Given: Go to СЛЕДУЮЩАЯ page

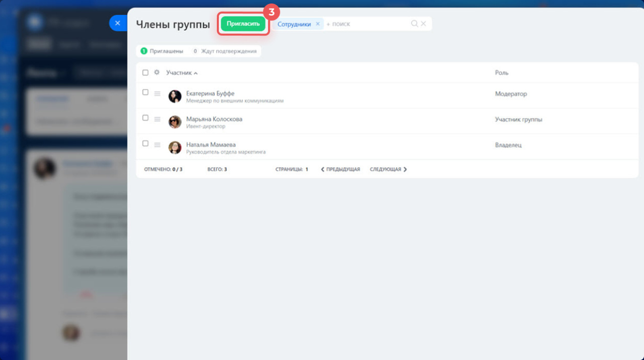Looking at the screenshot, I should 388,169.
